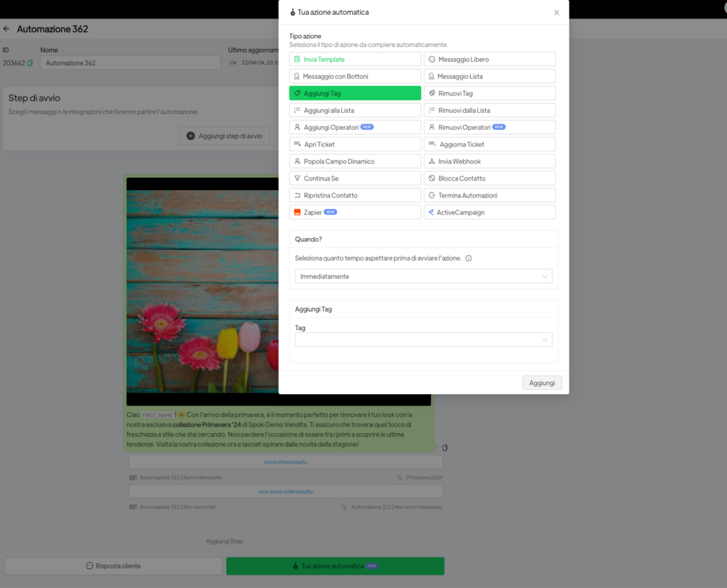
Task: Expand the Tag selection dropdown
Action: [423, 340]
